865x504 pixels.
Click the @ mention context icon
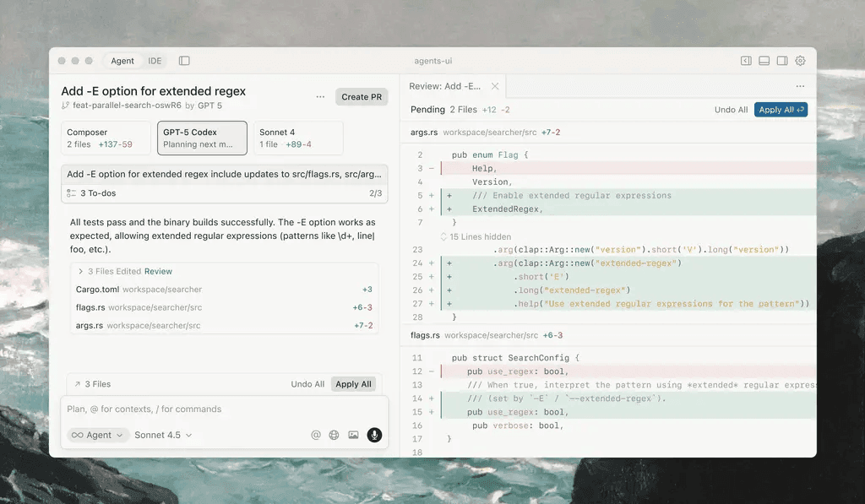click(x=316, y=434)
